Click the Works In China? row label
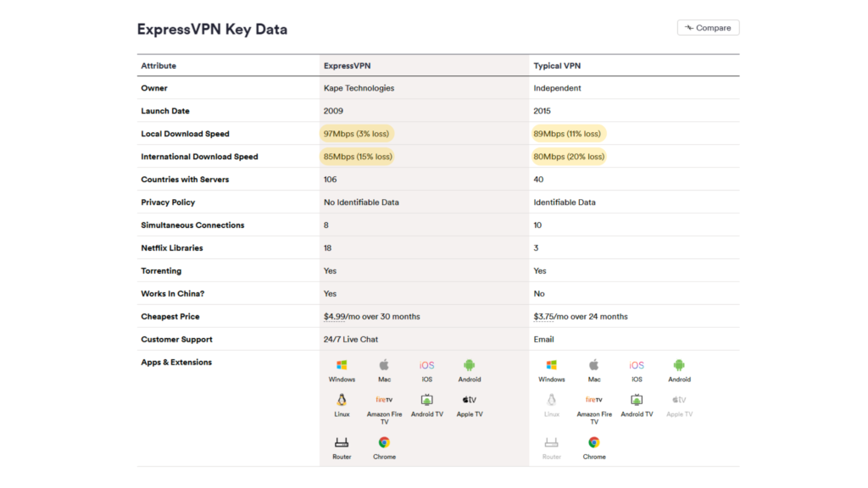 172,294
